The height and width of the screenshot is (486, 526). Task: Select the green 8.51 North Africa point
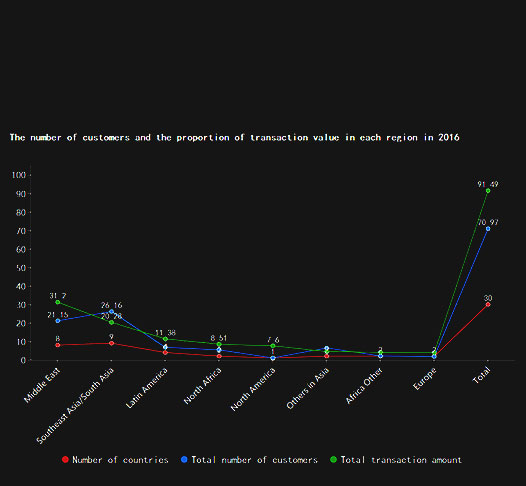click(x=219, y=344)
